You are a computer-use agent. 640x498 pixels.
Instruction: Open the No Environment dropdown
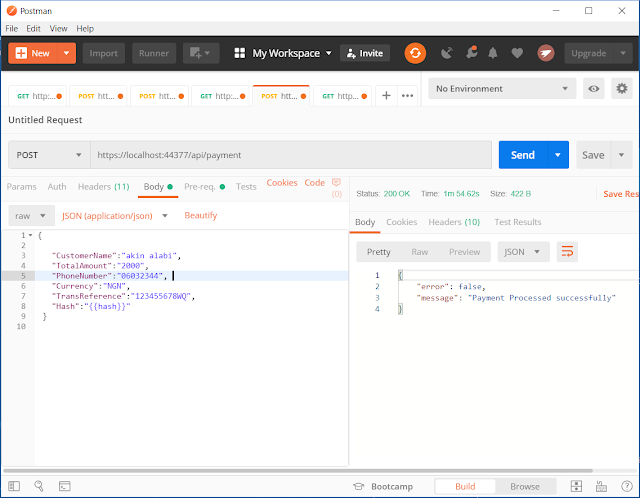tap(502, 89)
